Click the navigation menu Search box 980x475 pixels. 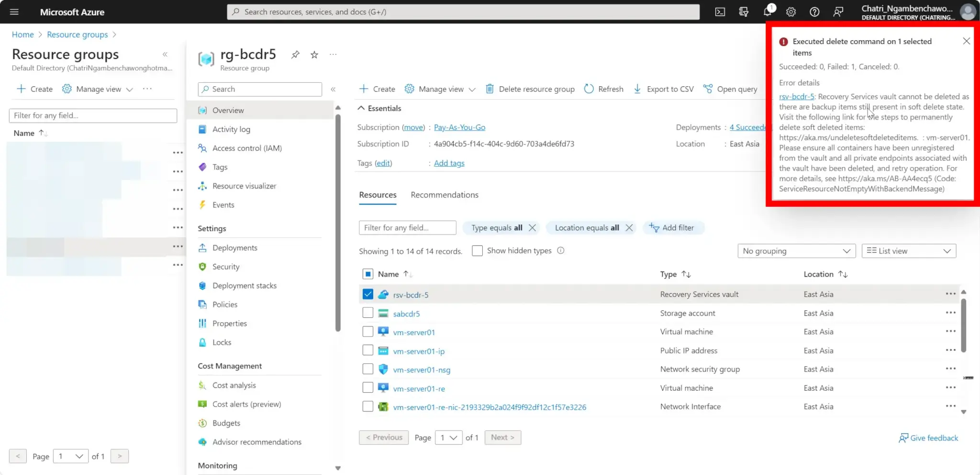(x=260, y=89)
